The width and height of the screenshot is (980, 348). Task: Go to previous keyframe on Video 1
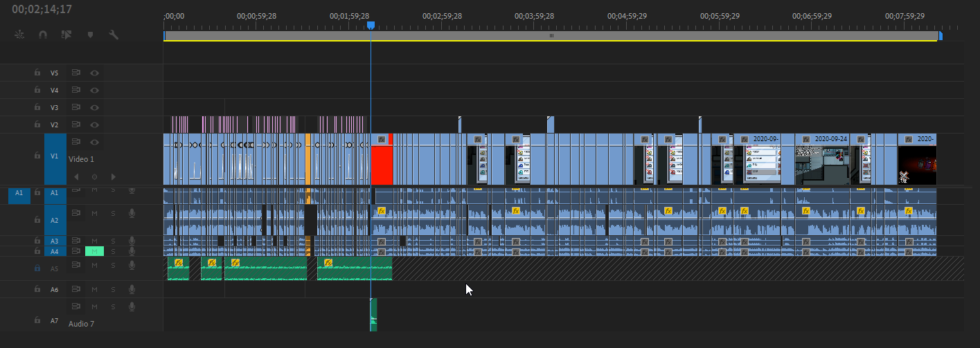coord(76,176)
